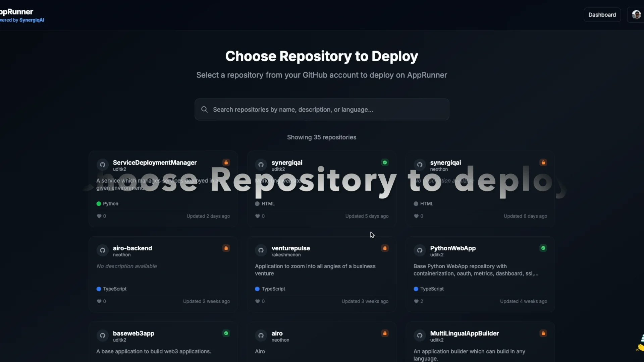Click the orange lock on venturepulse card
Screen dimensions: 644x362
coord(385,248)
